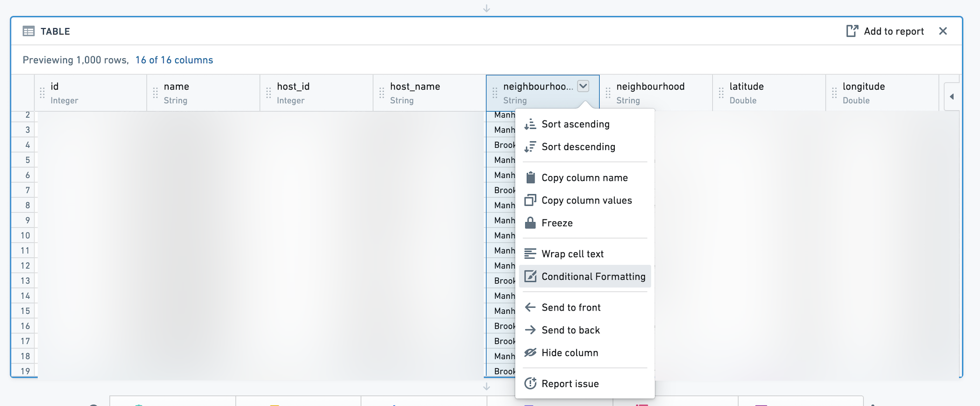Click the drag handle of name column
The image size is (980, 406).
[x=155, y=93]
